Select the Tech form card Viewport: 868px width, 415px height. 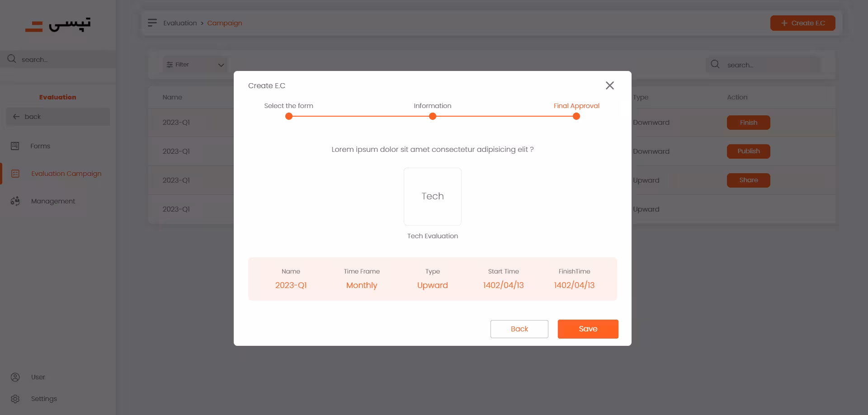pyautogui.click(x=433, y=197)
